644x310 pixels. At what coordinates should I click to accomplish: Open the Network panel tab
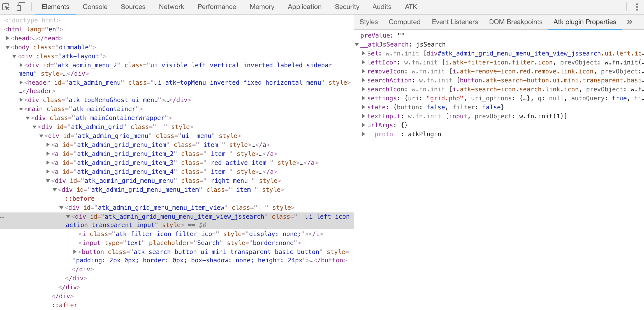(171, 7)
